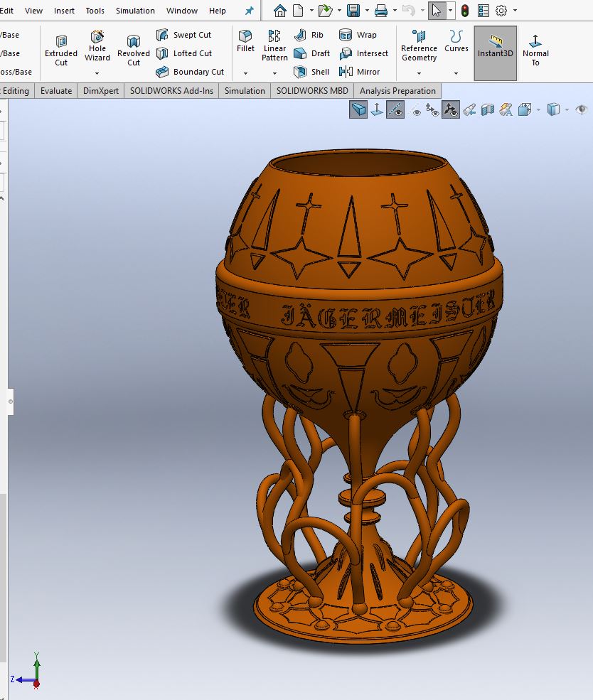Go to the Home welcome icon
Viewport: 593px width, 700px height.
pyautogui.click(x=280, y=10)
